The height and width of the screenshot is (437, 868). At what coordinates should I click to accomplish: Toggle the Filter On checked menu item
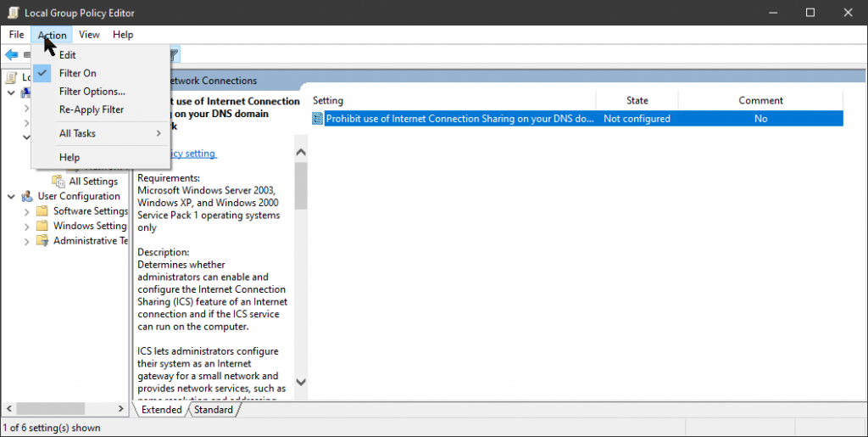78,73
